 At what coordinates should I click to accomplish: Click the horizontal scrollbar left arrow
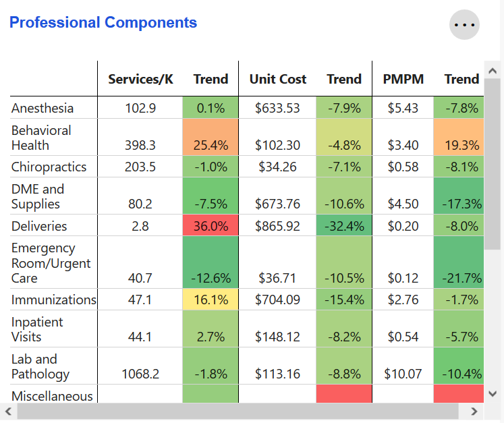(8, 411)
